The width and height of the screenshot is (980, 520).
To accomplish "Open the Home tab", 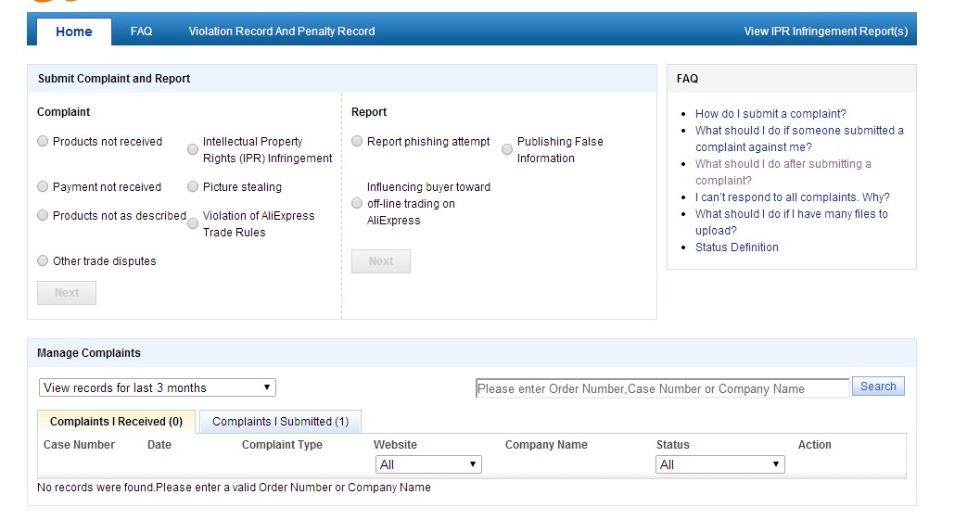I will pyautogui.click(x=74, y=32).
